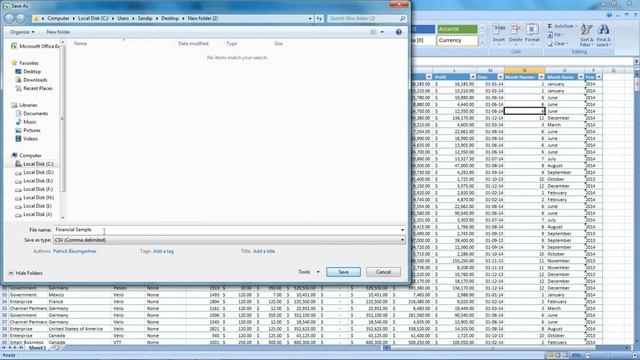Click the File name input field
This screenshot has width=640, height=360.
229,230
